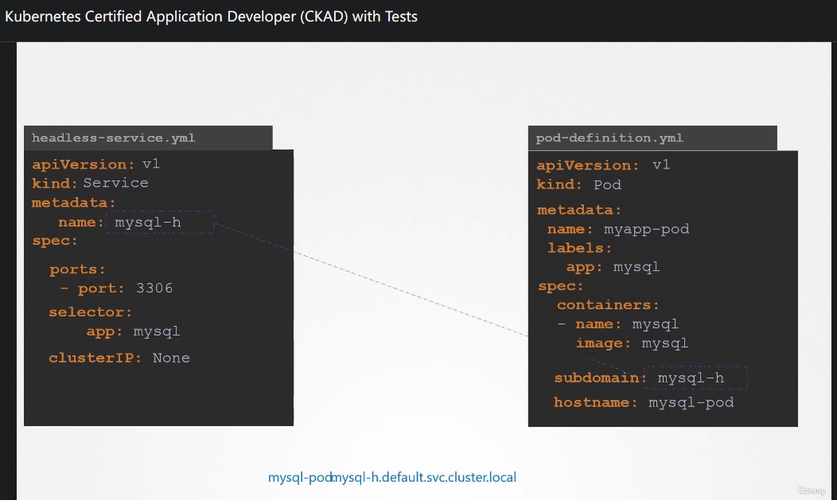Screen dimensions: 837x504
Task: Click the port value 3306
Action: tap(155, 289)
